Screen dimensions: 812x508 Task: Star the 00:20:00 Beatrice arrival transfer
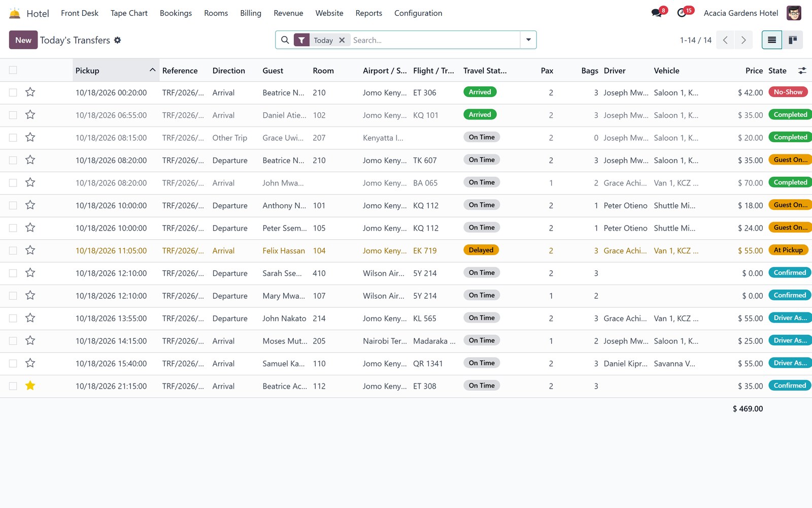tap(30, 92)
